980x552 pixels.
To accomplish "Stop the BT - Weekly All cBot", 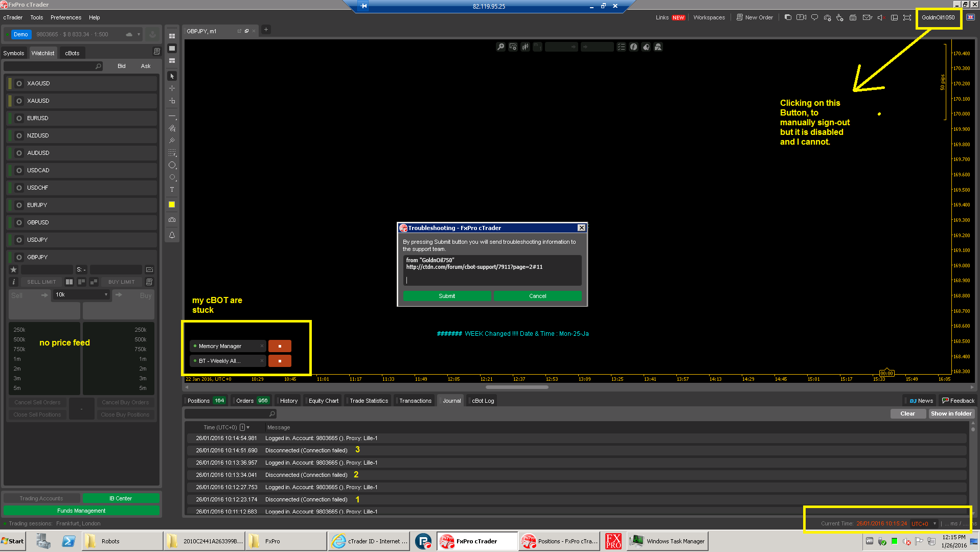I will point(280,361).
